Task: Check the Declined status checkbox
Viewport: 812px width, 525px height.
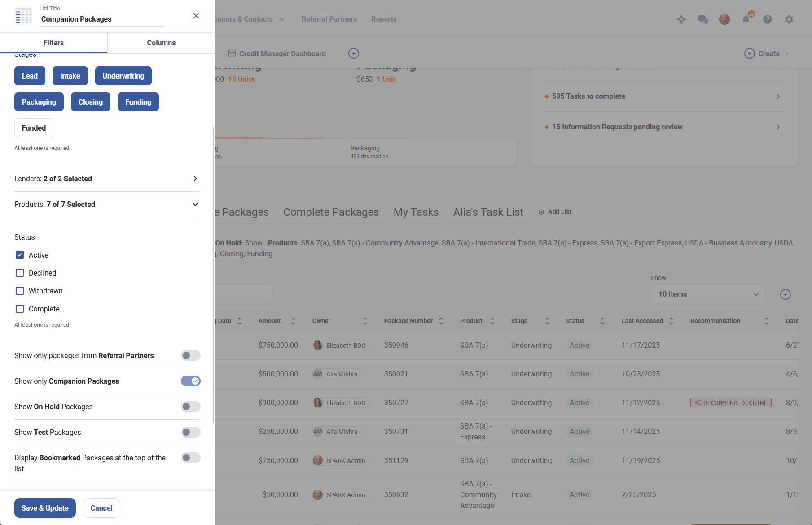Action: tap(20, 273)
